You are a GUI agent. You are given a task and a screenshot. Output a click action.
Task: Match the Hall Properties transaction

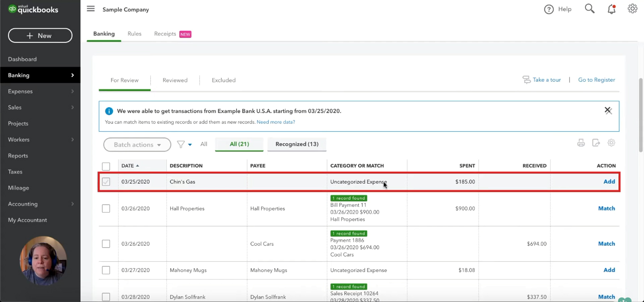(606, 209)
